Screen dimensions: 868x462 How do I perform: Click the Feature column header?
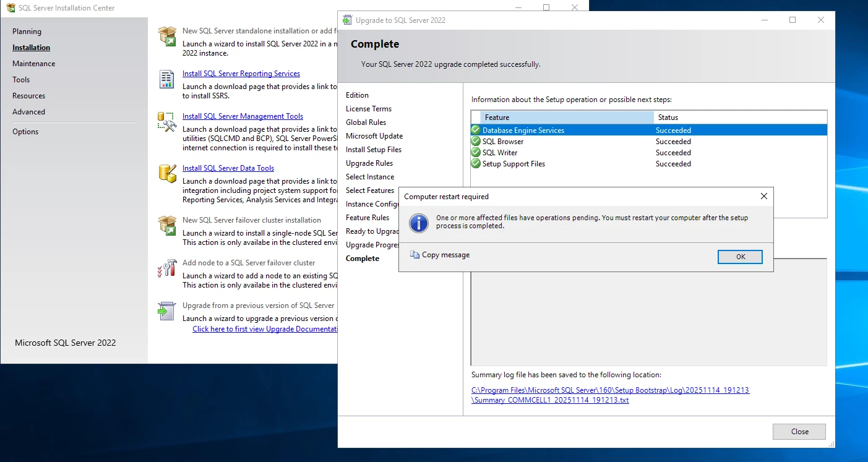click(497, 118)
